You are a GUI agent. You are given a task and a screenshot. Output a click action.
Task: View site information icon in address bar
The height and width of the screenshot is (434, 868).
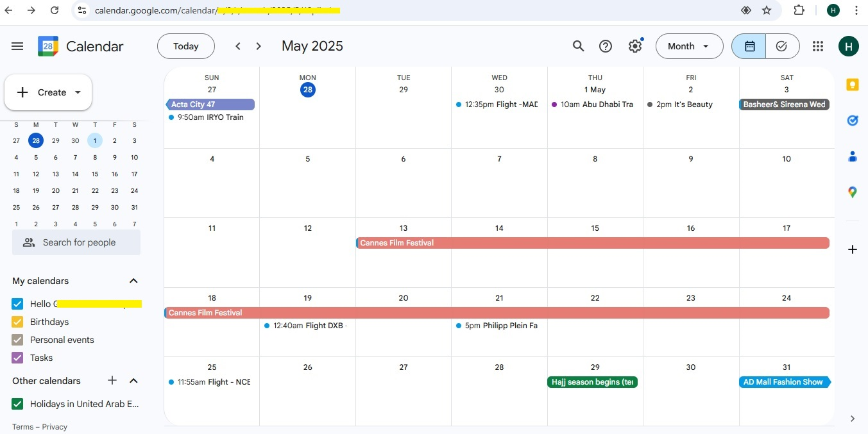point(81,10)
